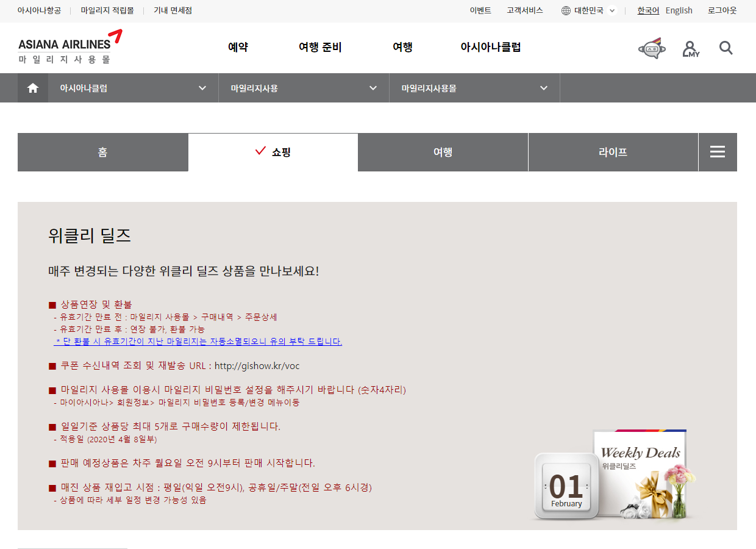Open the 여행 main navigation menu
Viewport: 756px width, 549px height.
[402, 47]
